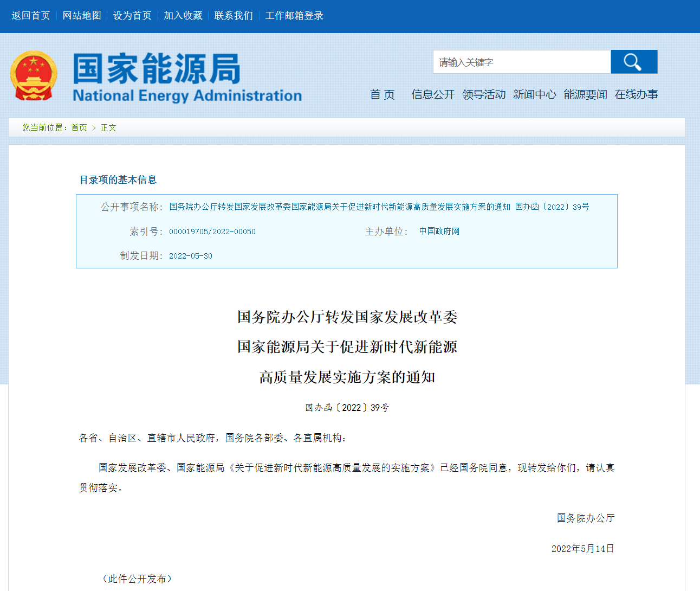This screenshot has height=591, width=700.
Task: Go to 领导活动 navigation section
Action: (x=483, y=94)
